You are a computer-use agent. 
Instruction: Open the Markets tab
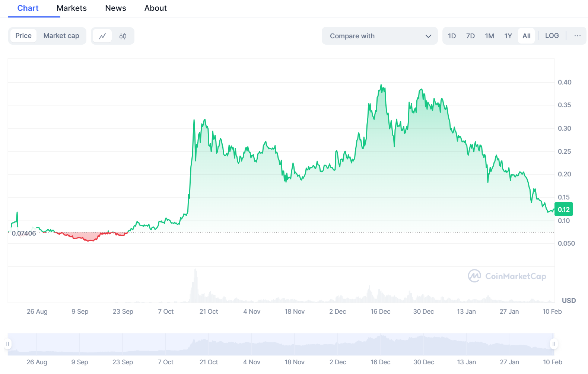coord(71,8)
